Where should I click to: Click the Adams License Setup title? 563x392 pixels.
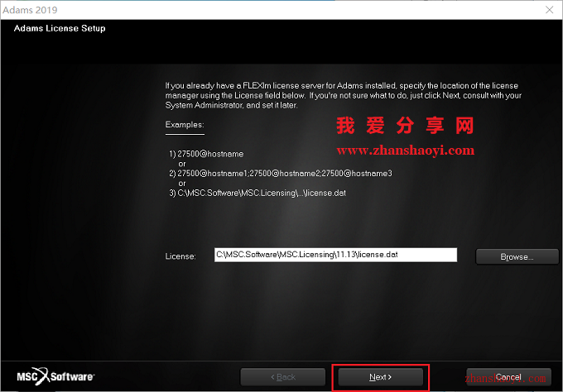60,28
